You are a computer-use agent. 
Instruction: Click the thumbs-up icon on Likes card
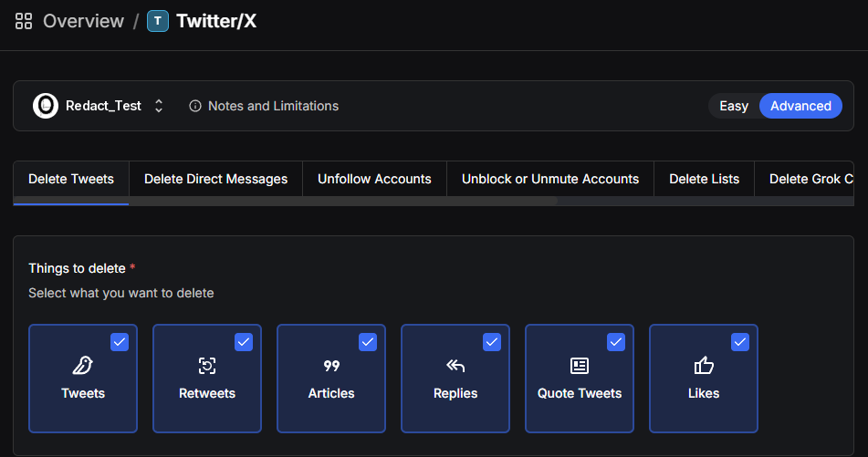(704, 365)
